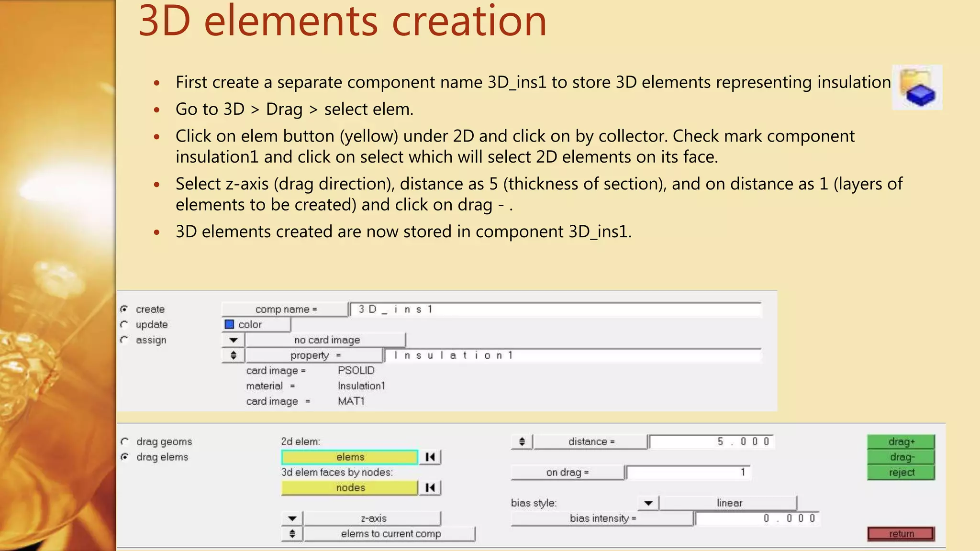980x551 pixels.
Task: Open the card image dropdown arrow
Action: pyautogui.click(x=233, y=340)
